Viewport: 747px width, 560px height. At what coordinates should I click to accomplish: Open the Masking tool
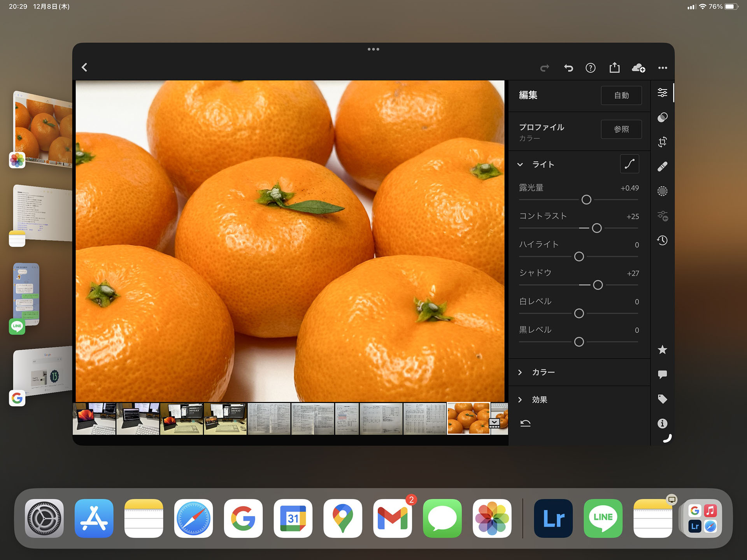click(x=662, y=191)
